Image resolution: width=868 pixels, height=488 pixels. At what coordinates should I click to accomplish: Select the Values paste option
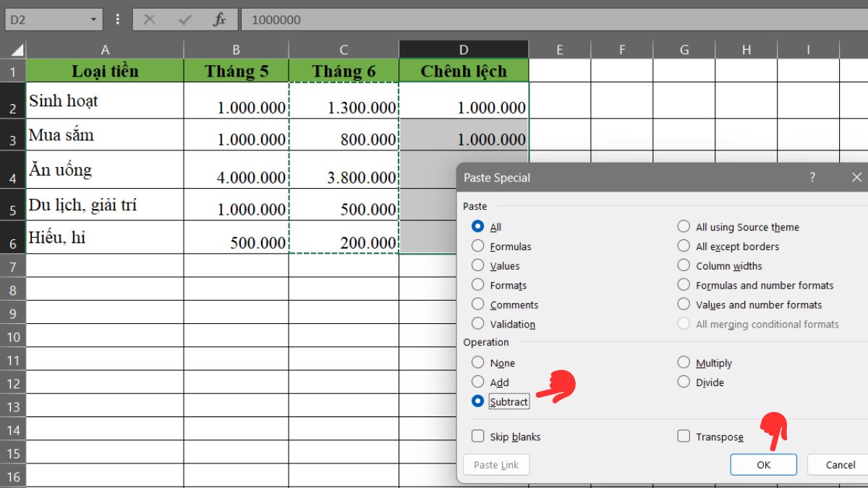coord(477,265)
